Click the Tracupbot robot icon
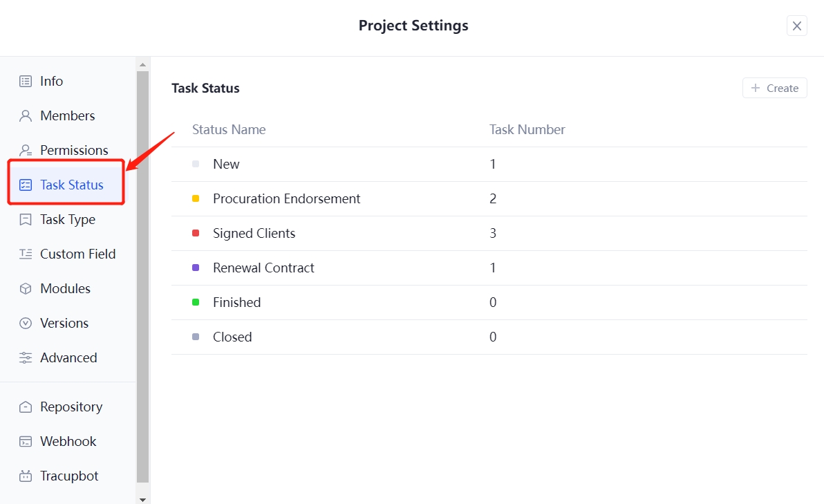The width and height of the screenshot is (824, 504). (x=26, y=476)
